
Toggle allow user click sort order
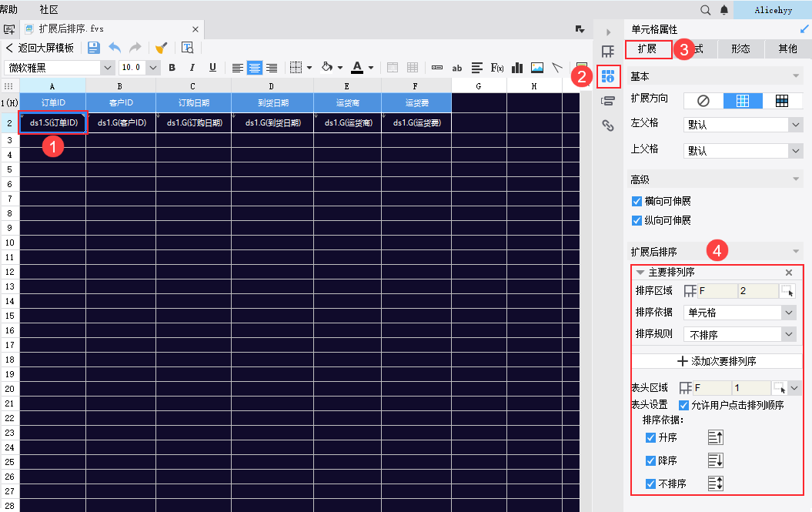tap(683, 405)
